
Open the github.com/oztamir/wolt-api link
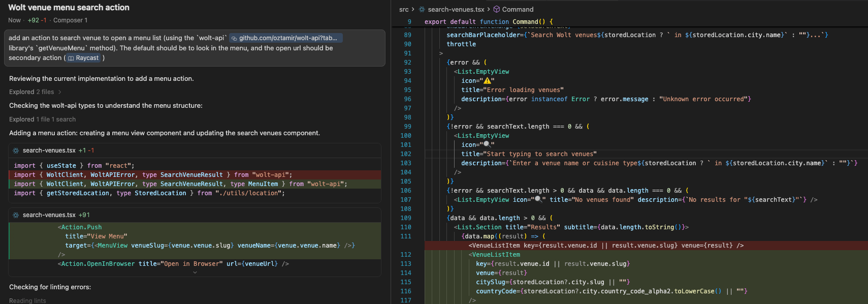287,38
